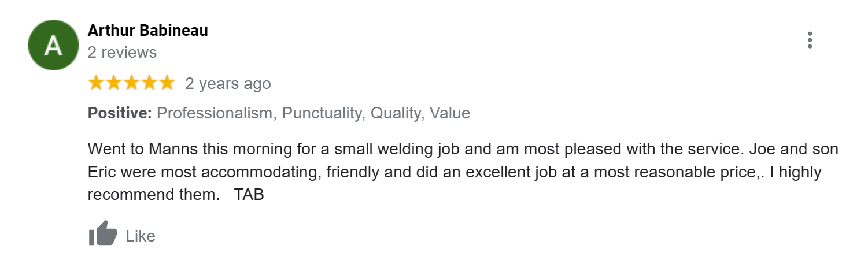Click the 'Professionalism' attribute

(215, 113)
